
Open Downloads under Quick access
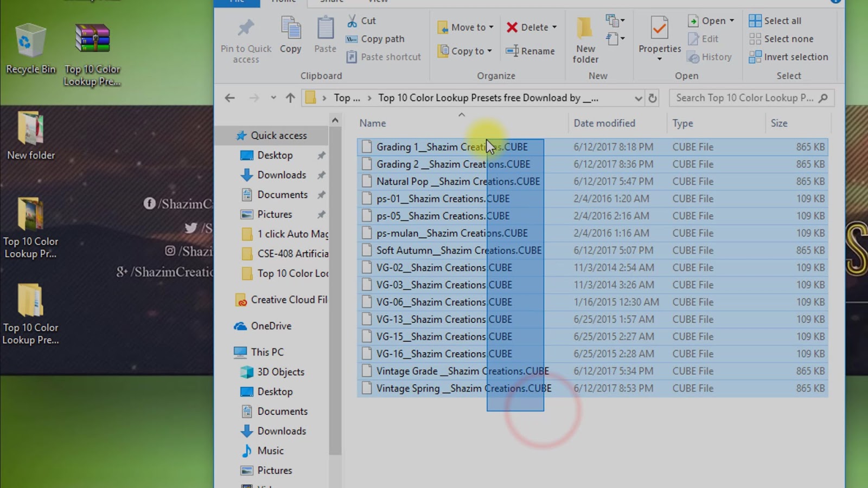pyautogui.click(x=282, y=175)
